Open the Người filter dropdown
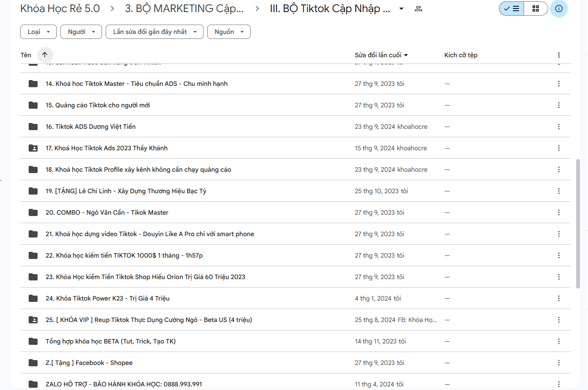The image size is (588, 390). [81, 32]
